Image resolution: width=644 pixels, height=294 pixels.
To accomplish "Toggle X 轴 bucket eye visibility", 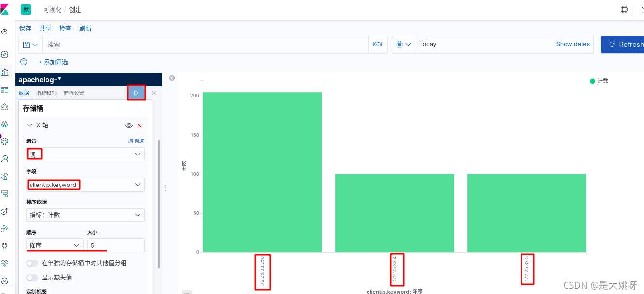I will point(129,125).
